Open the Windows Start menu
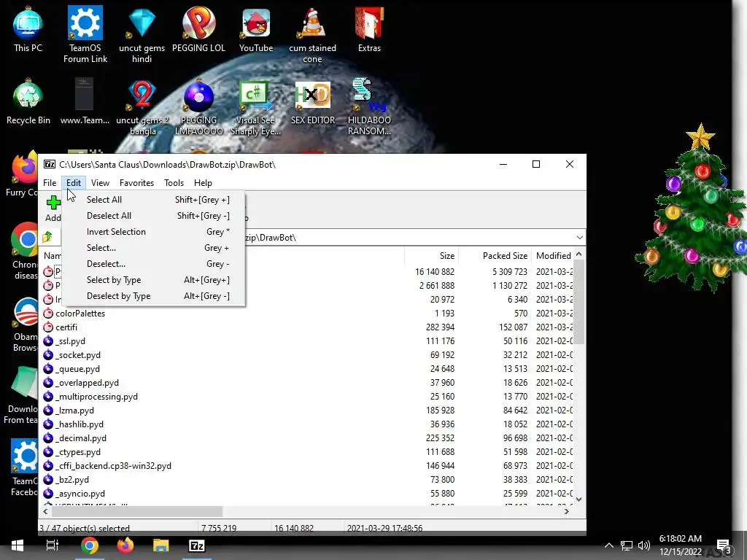 tap(18, 545)
